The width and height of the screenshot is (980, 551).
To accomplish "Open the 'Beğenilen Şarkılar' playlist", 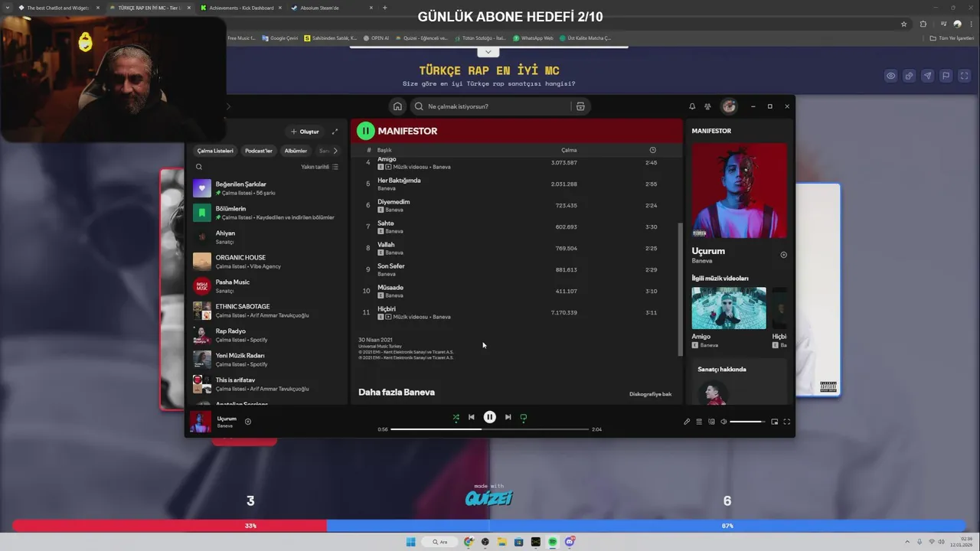I will (x=266, y=188).
